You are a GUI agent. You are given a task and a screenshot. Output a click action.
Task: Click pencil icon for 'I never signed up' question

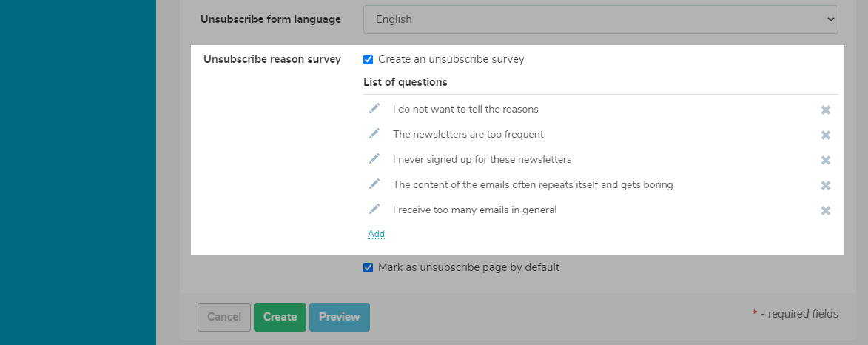(x=374, y=159)
